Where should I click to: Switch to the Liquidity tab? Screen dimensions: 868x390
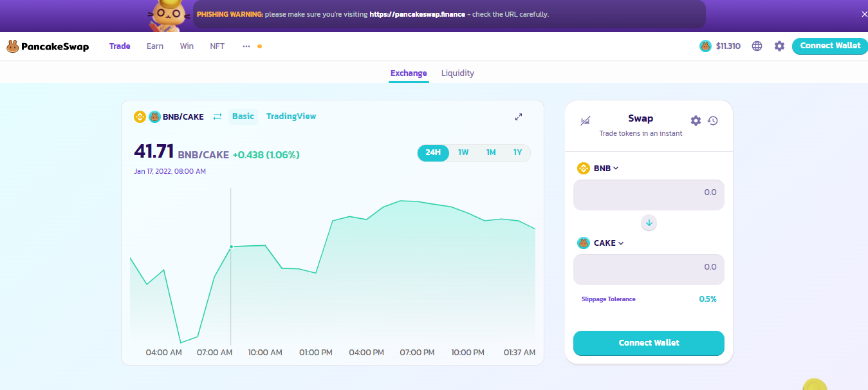(457, 73)
